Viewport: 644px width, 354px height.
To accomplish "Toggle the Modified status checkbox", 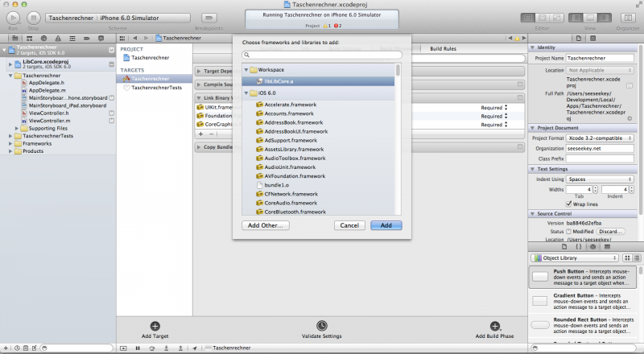I will point(568,231).
